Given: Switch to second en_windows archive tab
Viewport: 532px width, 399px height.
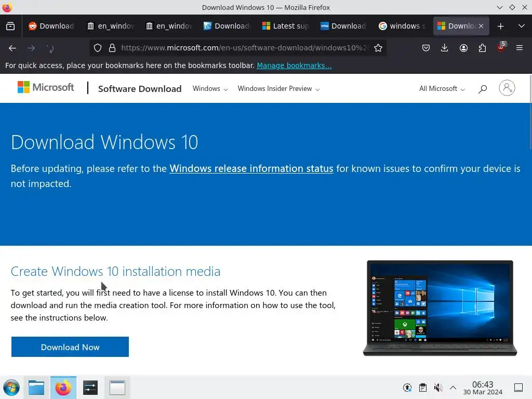Looking at the screenshot, I should click(x=169, y=26).
